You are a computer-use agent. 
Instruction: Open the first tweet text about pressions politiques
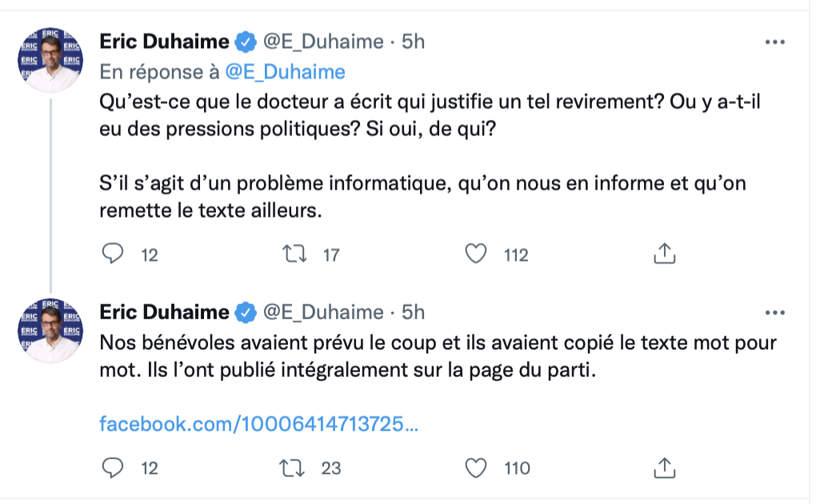tap(430, 155)
